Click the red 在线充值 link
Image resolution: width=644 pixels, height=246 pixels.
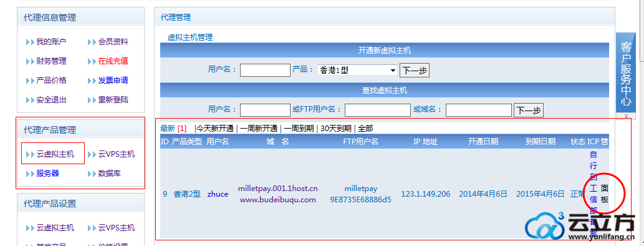113,61
